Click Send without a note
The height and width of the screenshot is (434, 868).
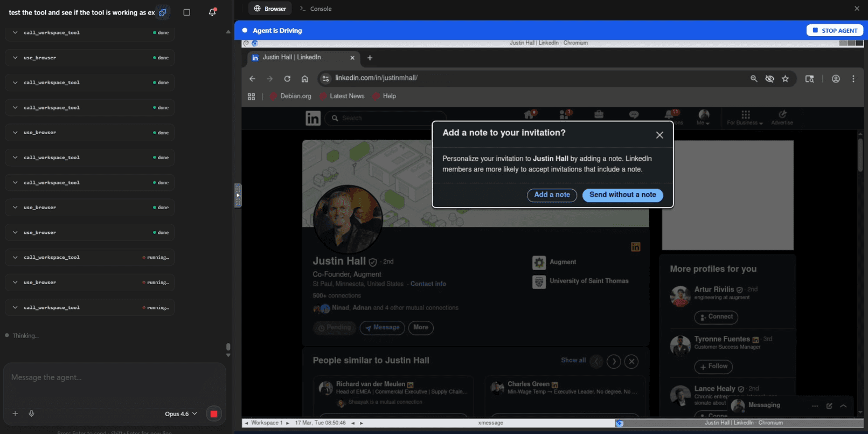(x=623, y=195)
